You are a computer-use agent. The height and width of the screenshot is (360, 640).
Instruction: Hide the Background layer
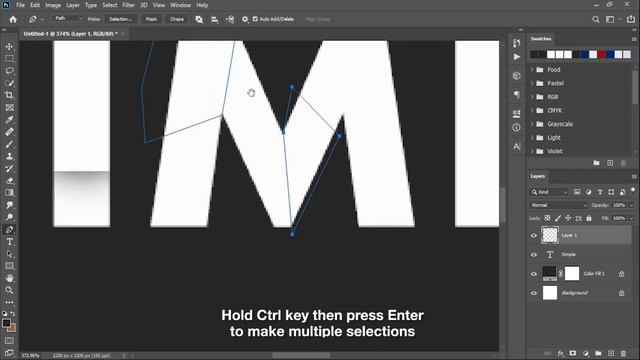534,293
